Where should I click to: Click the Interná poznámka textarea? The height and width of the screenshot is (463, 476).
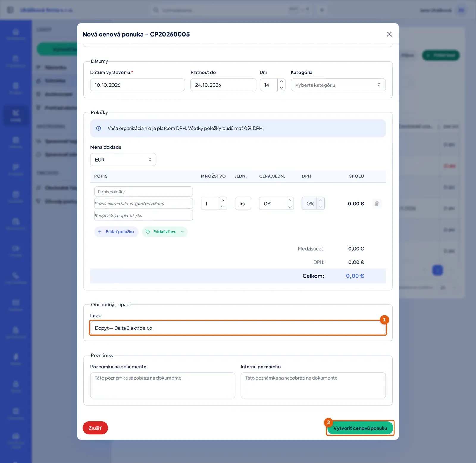[313, 385]
